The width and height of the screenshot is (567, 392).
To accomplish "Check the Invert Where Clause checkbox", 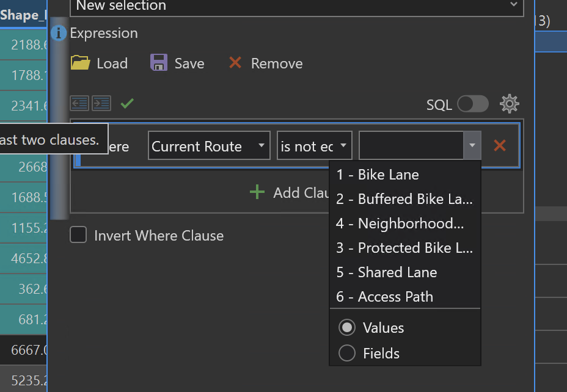I will [78, 235].
